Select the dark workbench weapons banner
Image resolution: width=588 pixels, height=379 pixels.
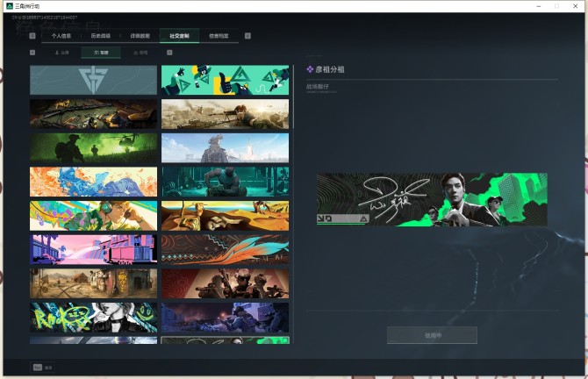93,114
